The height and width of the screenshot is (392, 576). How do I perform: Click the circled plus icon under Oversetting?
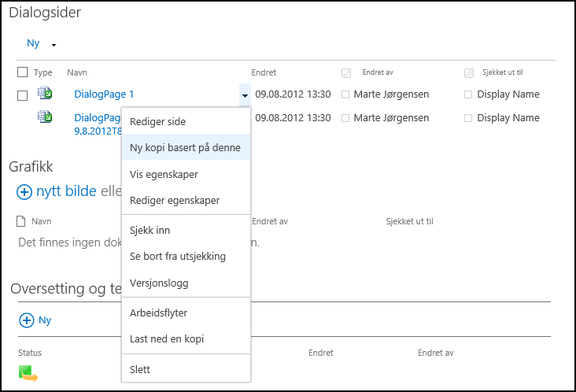(x=27, y=320)
